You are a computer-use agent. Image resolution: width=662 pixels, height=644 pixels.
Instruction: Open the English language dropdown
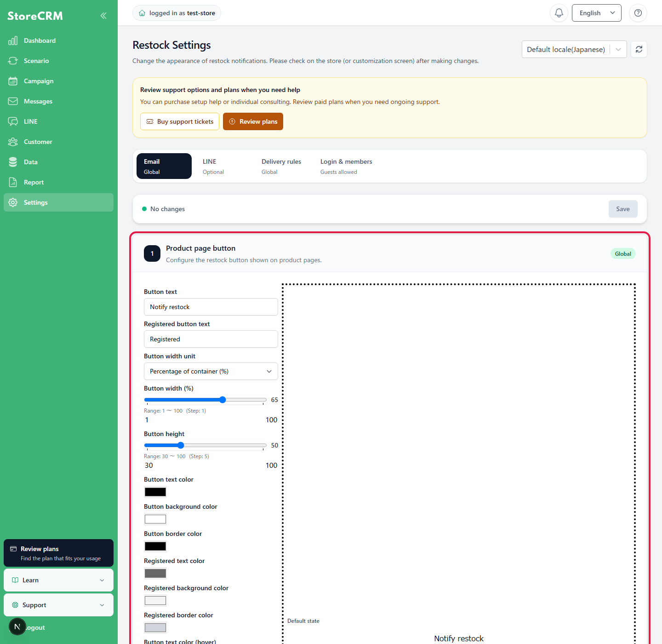pyautogui.click(x=597, y=13)
